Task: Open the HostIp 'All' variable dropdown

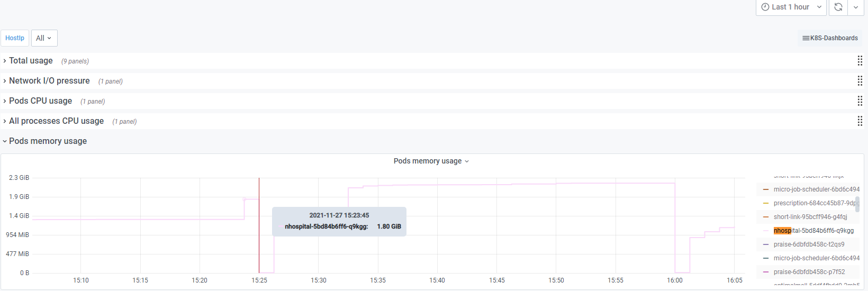Action: [x=44, y=38]
